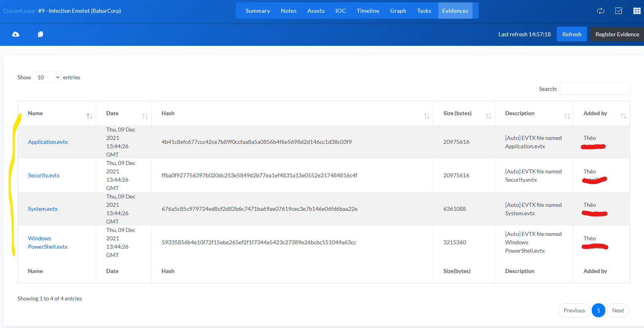Sort by Added by column arrows
The image size is (644, 328).
click(623, 116)
